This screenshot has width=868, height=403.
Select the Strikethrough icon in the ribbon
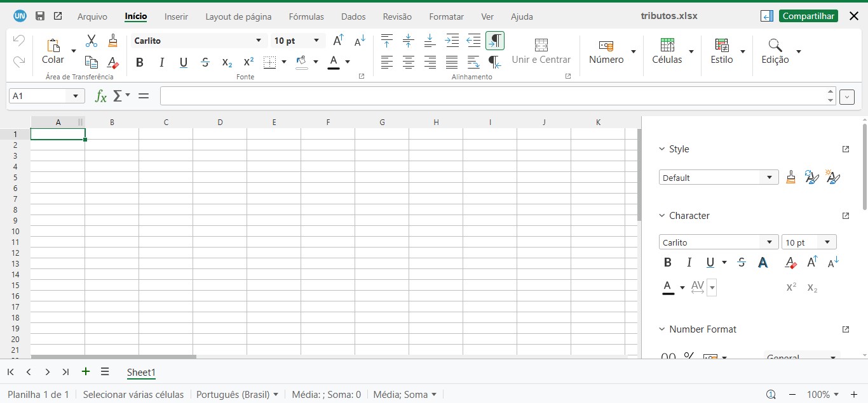point(205,62)
